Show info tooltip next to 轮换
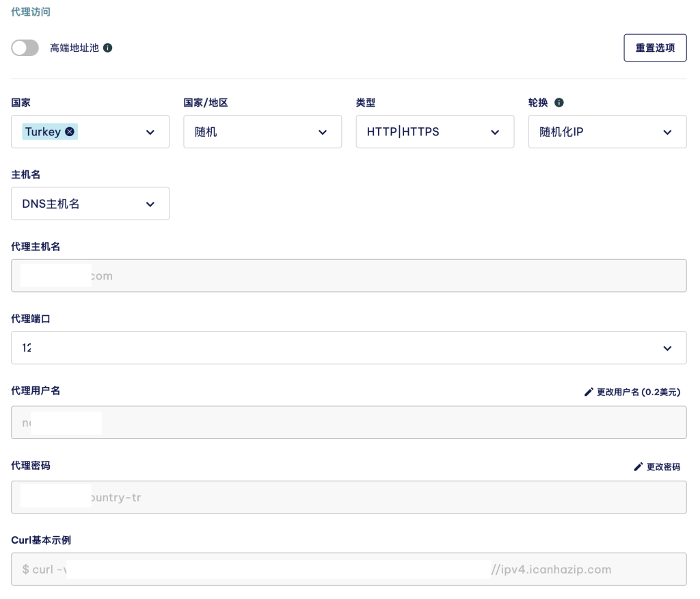 pyautogui.click(x=559, y=103)
